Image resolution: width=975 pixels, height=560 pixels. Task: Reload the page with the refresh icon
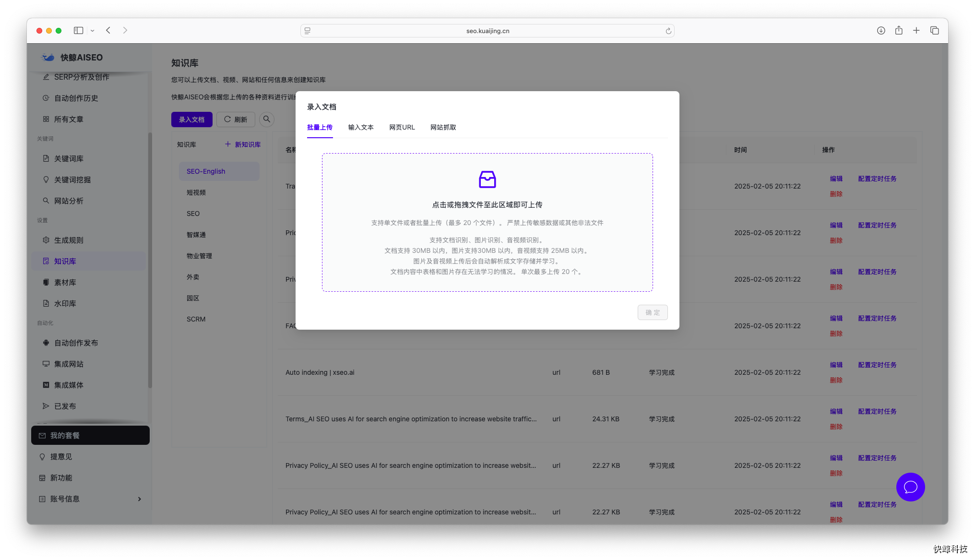[x=668, y=31]
